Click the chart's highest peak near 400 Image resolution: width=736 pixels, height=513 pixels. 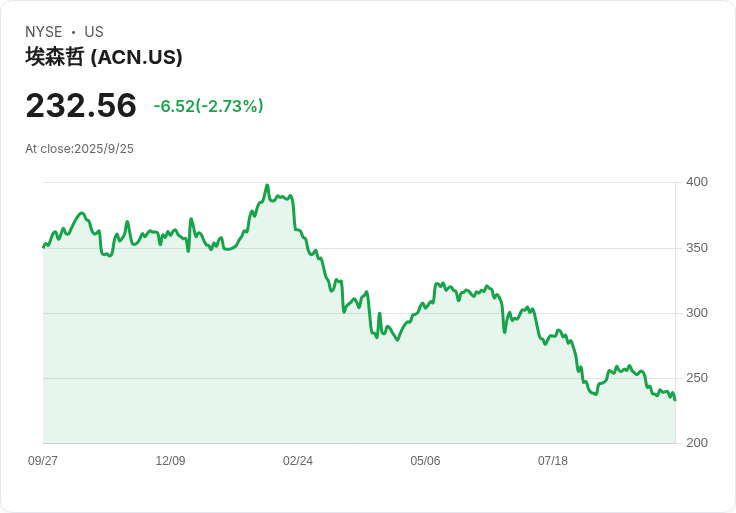point(267,185)
